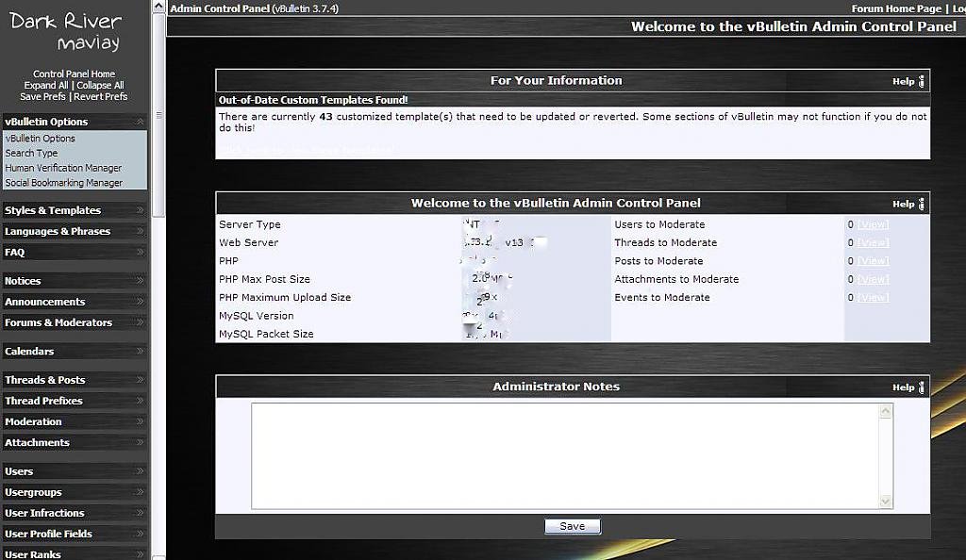The height and width of the screenshot is (560, 966).
Task: Open Help icon in Welcome panel header
Action: click(x=908, y=204)
